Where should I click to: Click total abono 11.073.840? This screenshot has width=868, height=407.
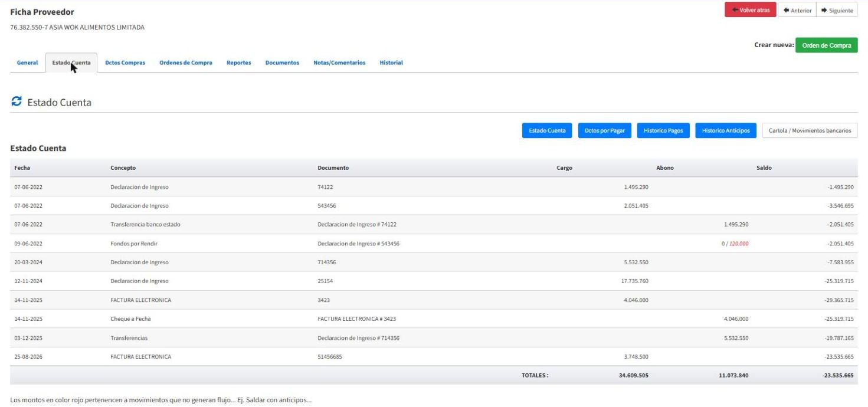(x=733, y=375)
